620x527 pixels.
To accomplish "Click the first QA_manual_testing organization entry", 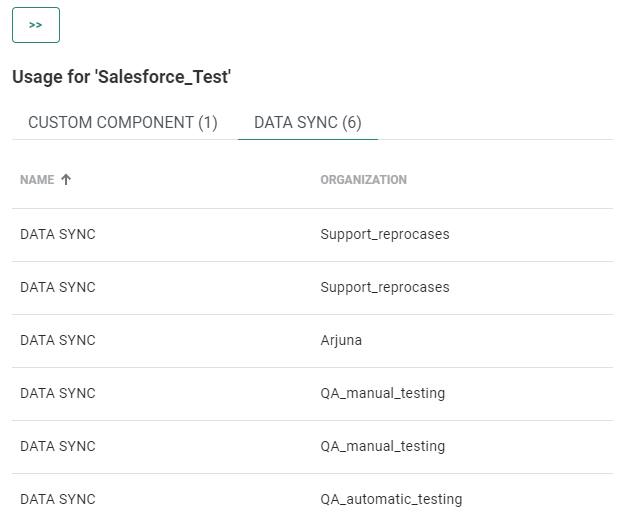I will (x=382, y=394).
